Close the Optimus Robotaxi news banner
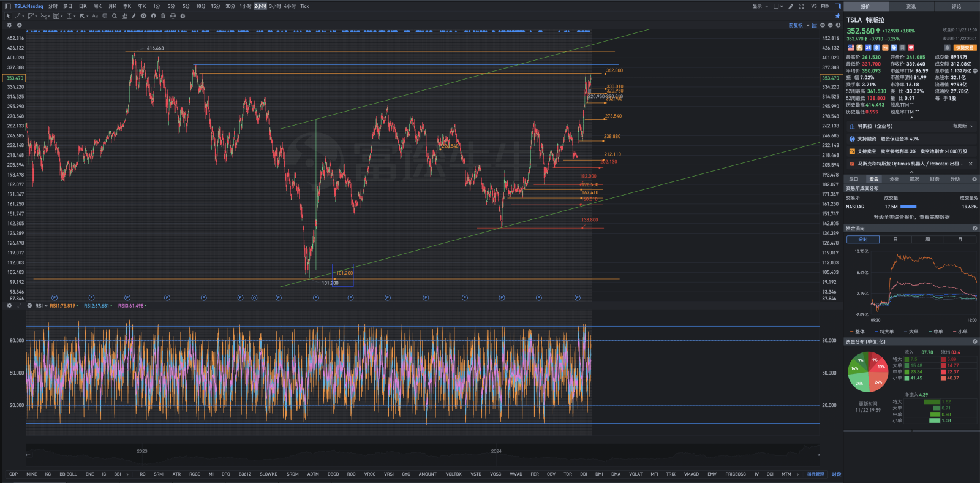Image resolution: width=980 pixels, height=483 pixels. coord(970,164)
